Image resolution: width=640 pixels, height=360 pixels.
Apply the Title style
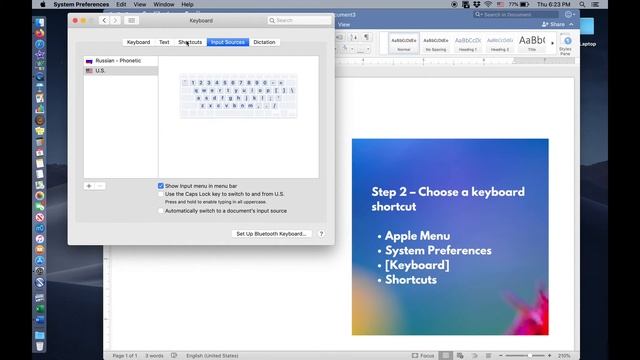[x=532, y=44]
